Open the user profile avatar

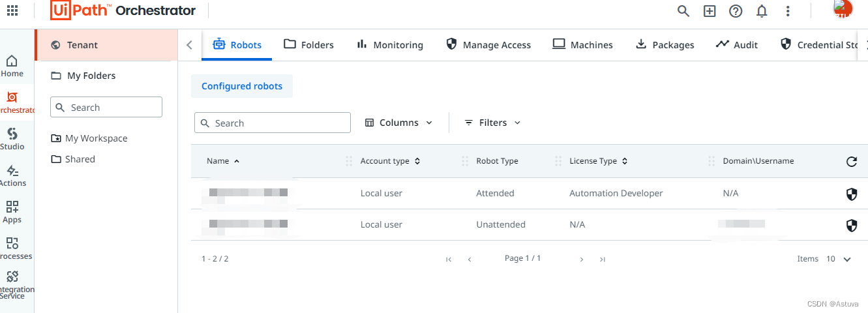[843, 9]
